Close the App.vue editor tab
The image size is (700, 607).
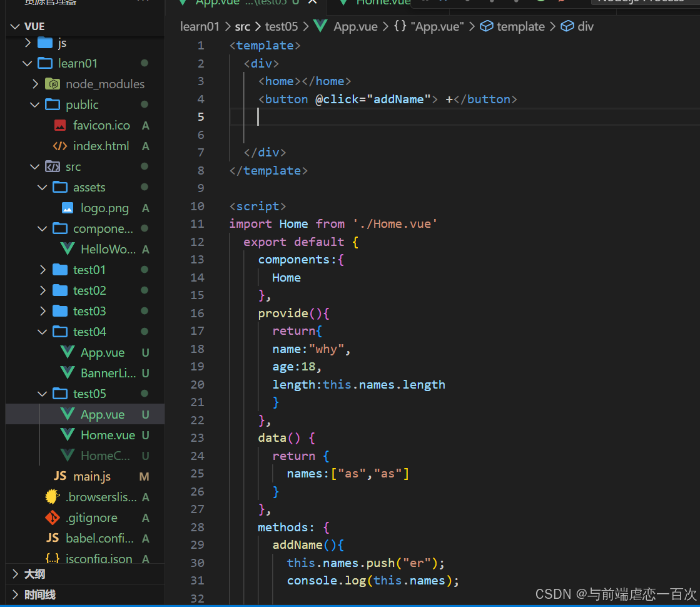tap(313, 3)
